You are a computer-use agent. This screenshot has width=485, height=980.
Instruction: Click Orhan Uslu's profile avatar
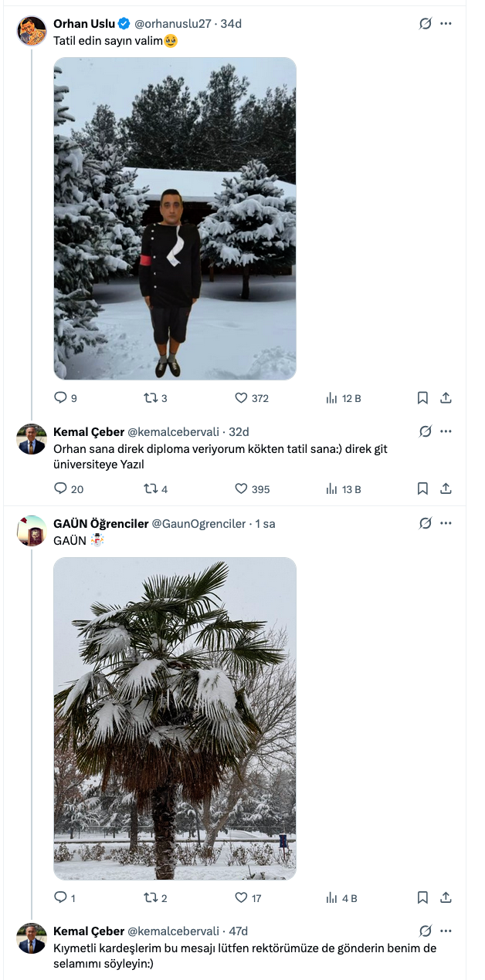[x=32, y=31]
